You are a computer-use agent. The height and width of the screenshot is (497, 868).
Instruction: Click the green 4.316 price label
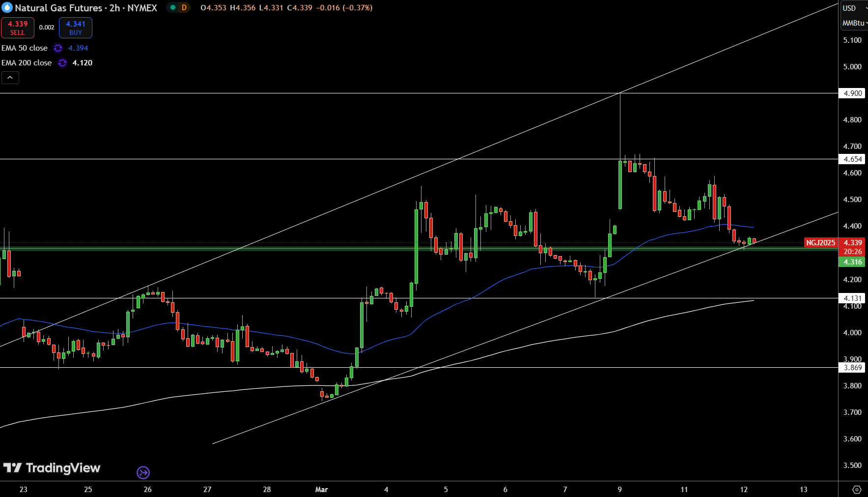[852, 262]
